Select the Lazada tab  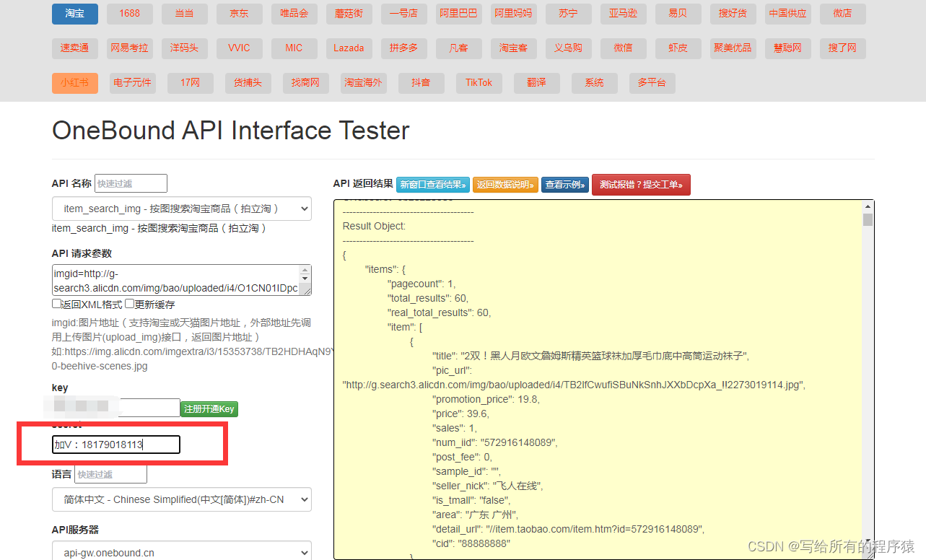click(x=349, y=48)
